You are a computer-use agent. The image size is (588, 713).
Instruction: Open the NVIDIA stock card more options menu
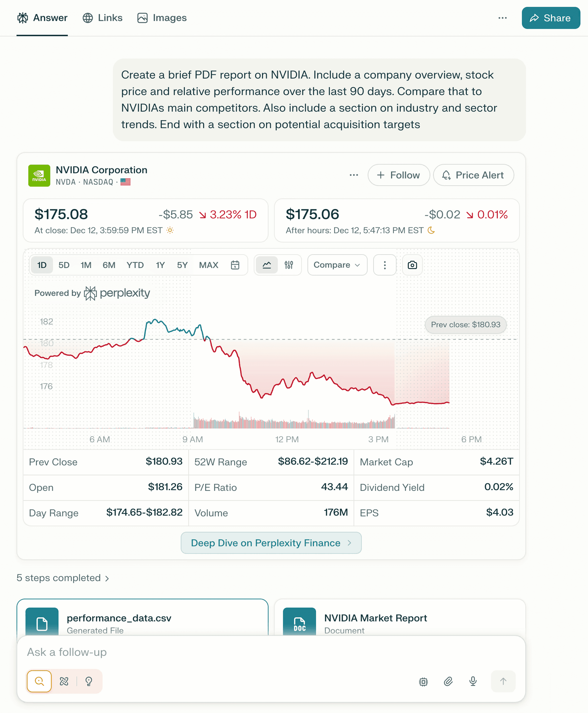(x=354, y=175)
